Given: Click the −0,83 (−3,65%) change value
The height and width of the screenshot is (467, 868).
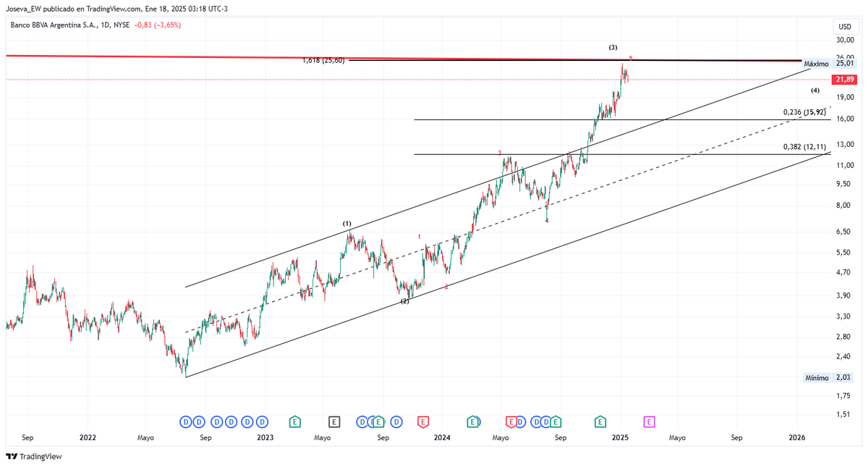Looking at the screenshot, I should pyautogui.click(x=158, y=25).
